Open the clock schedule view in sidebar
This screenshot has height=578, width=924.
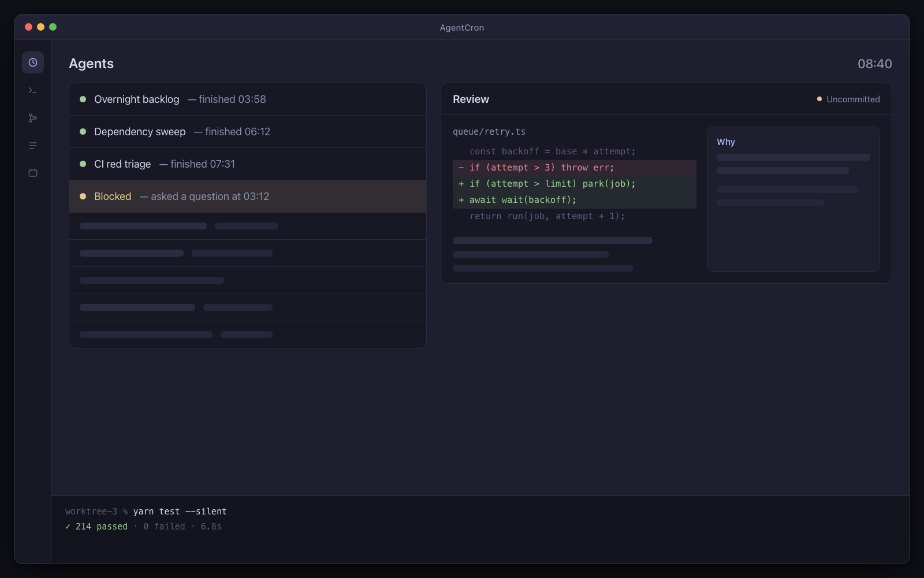pyautogui.click(x=33, y=62)
